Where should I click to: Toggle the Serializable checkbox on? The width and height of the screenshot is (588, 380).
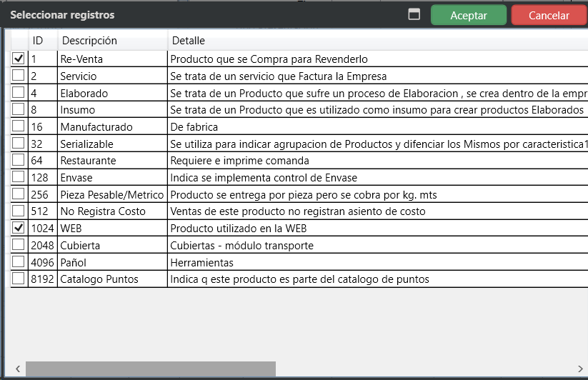coord(19,144)
